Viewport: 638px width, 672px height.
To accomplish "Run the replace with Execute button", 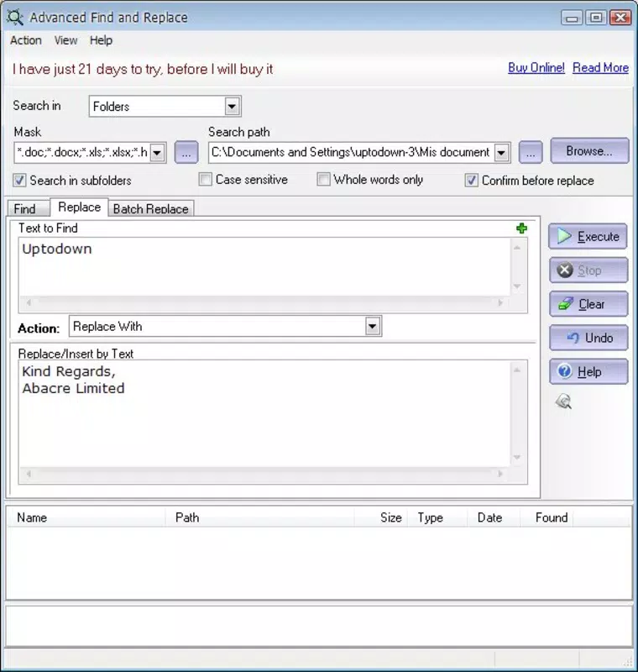I will 588,236.
